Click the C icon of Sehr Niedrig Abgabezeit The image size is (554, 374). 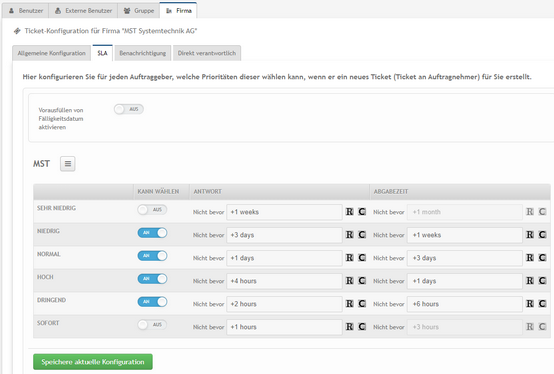pos(542,212)
